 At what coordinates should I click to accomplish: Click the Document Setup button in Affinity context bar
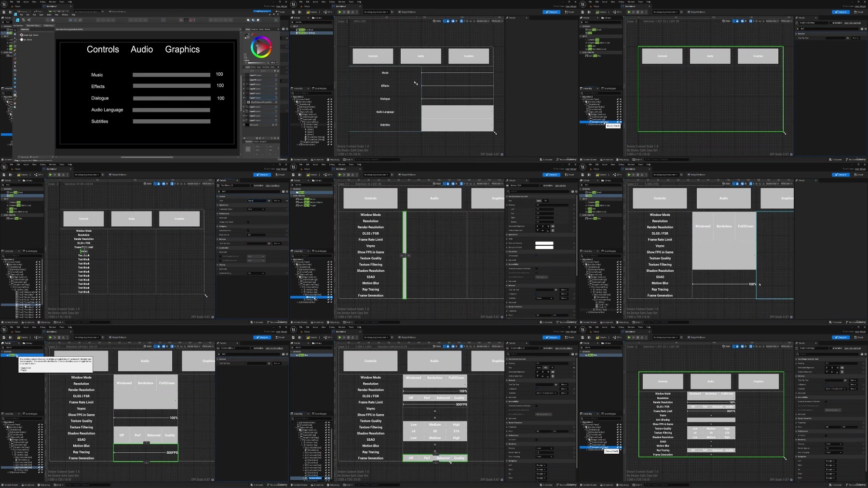coord(33,26)
